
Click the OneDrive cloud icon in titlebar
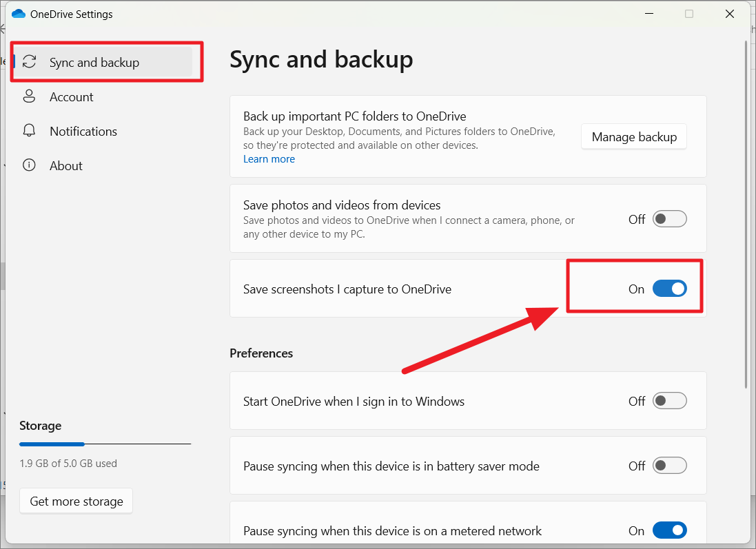click(17, 13)
